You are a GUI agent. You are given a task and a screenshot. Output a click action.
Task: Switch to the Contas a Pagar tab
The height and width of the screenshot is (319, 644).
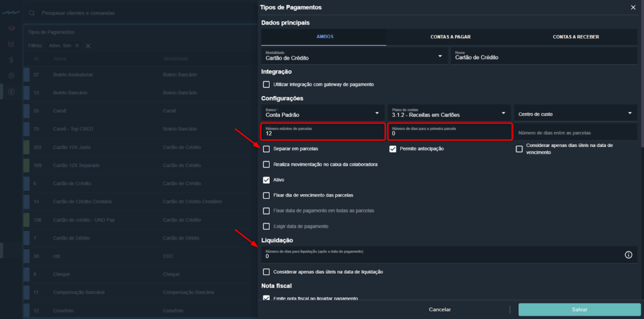point(450,37)
